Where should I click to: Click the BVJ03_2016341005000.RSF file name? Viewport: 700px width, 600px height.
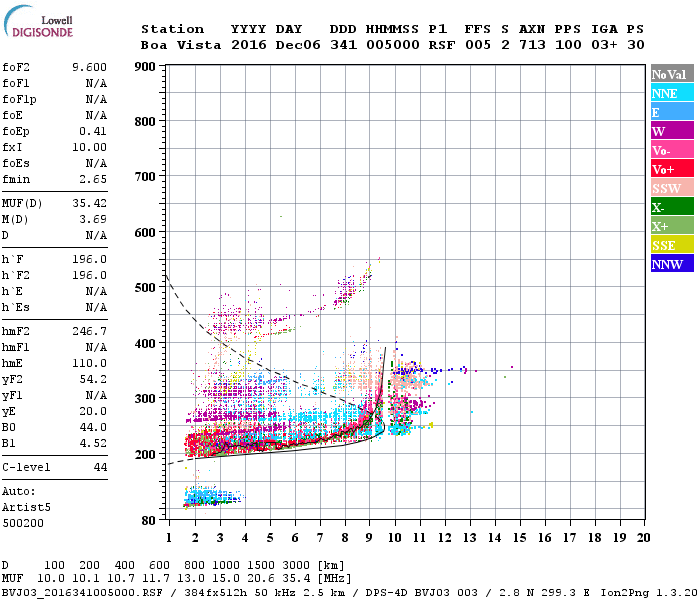[82, 593]
